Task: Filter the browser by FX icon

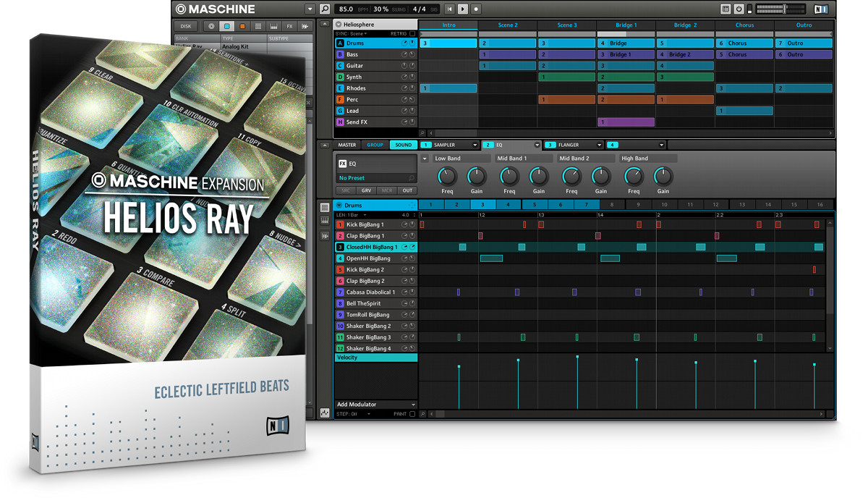Action: click(290, 26)
